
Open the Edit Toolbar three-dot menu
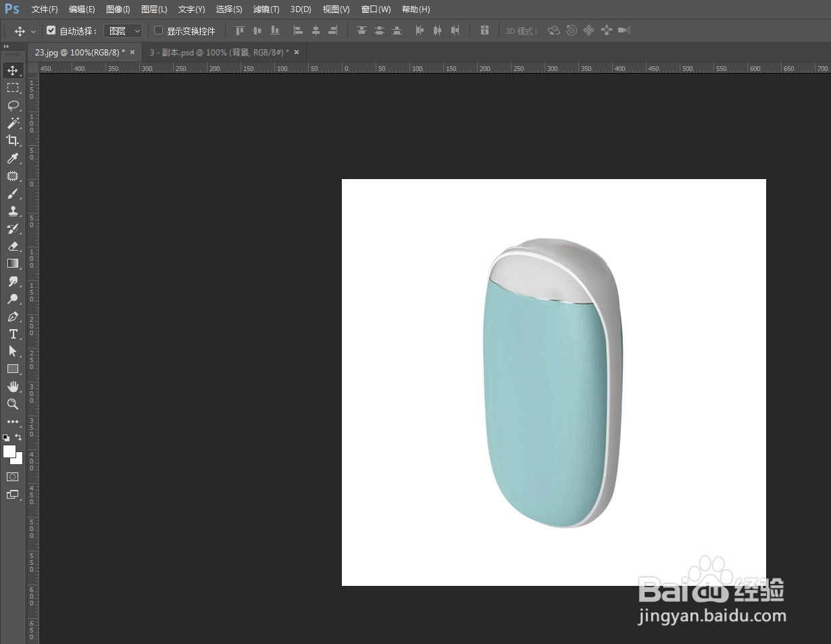(13, 422)
